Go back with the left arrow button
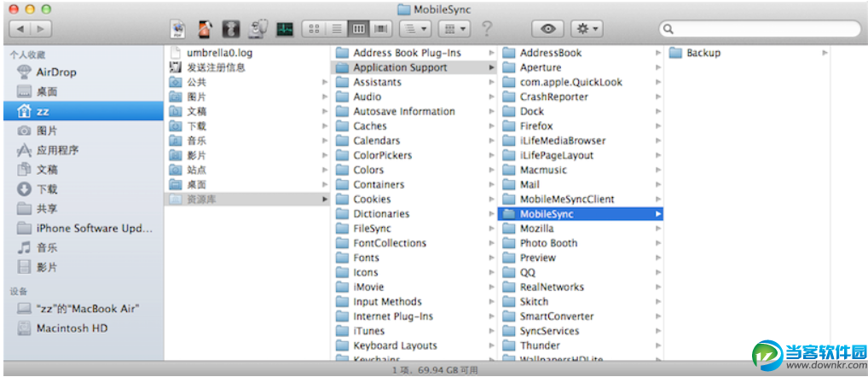 point(20,29)
